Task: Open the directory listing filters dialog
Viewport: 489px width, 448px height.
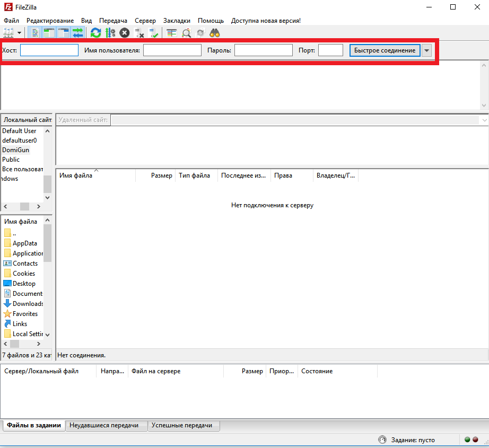Action: click(x=171, y=33)
